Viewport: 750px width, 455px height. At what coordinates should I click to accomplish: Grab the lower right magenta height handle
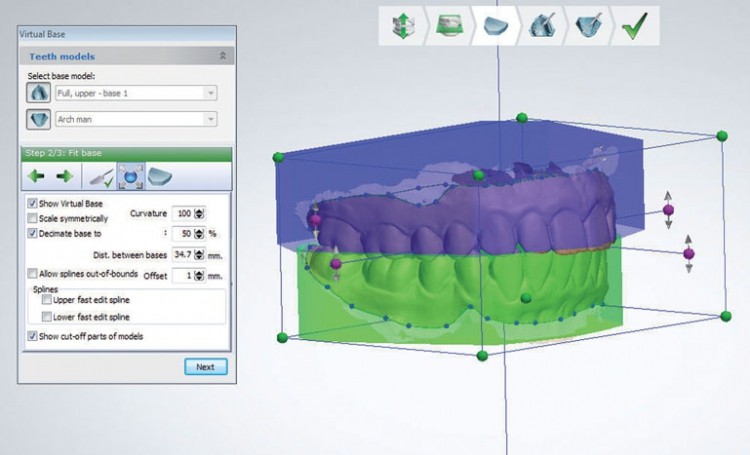(689, 254)
